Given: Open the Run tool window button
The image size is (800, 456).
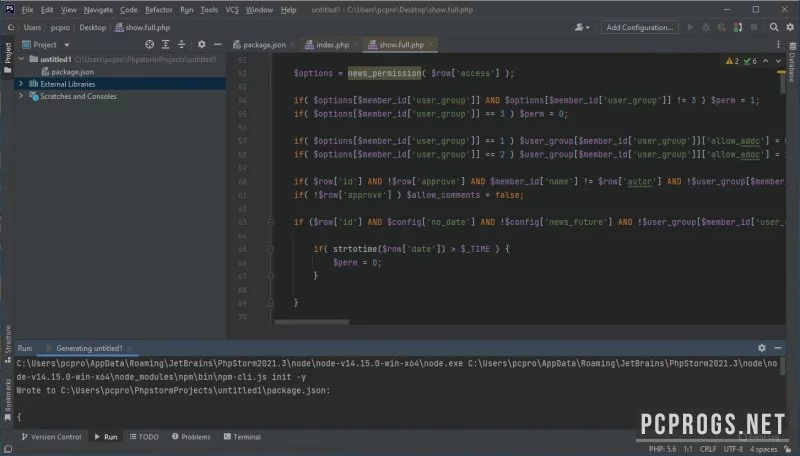Looking at the screenshot, I should point(106,437).
